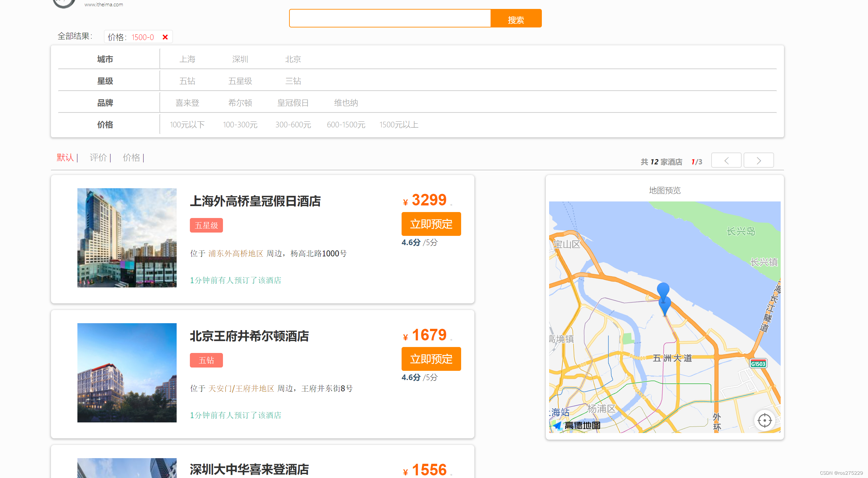Select star level 五钻

pyautogui.click(x=187, y=81)
